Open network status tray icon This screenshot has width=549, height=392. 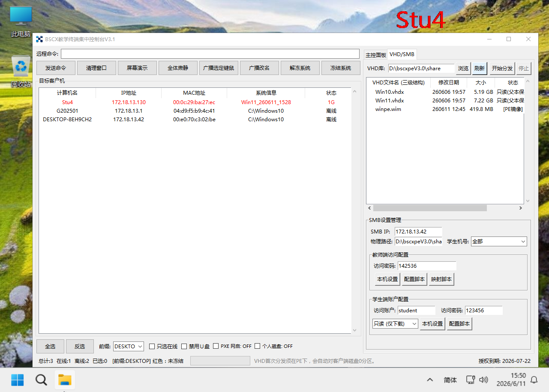(471, 380)
